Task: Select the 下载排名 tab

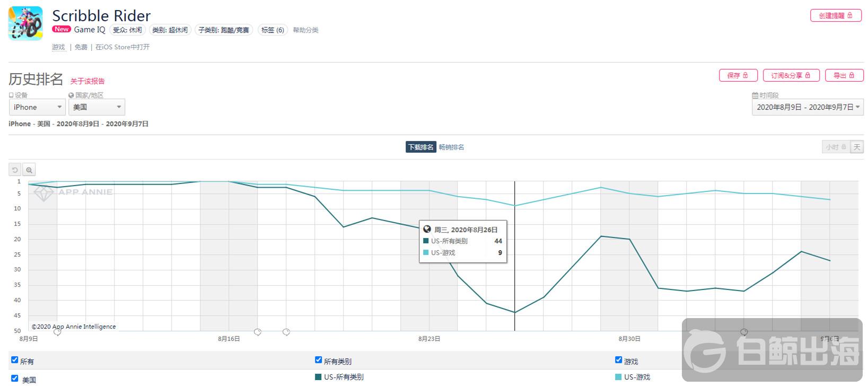Action: click(x=420, y=147)
